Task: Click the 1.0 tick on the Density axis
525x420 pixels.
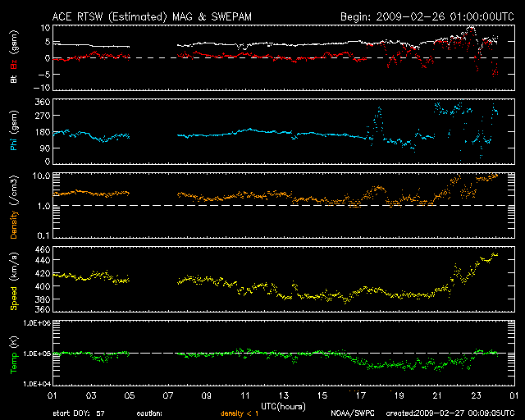Action: (x=44, y=207)
